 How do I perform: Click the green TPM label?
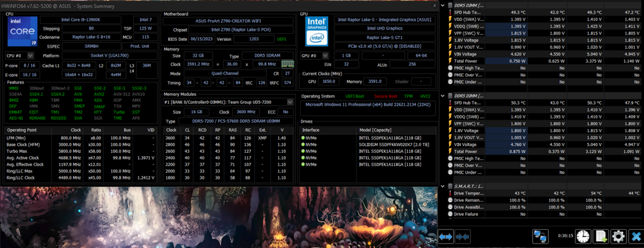click(409, 96)
